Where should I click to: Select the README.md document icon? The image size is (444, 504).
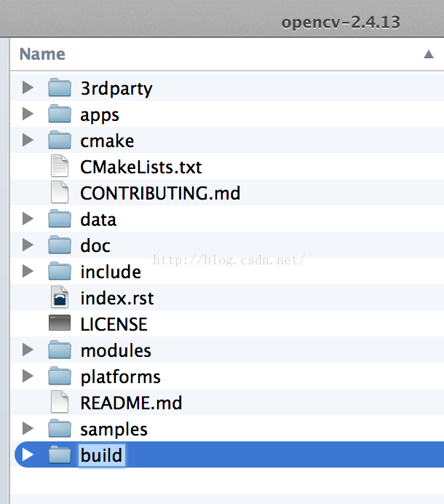click(x=60, y=402)
